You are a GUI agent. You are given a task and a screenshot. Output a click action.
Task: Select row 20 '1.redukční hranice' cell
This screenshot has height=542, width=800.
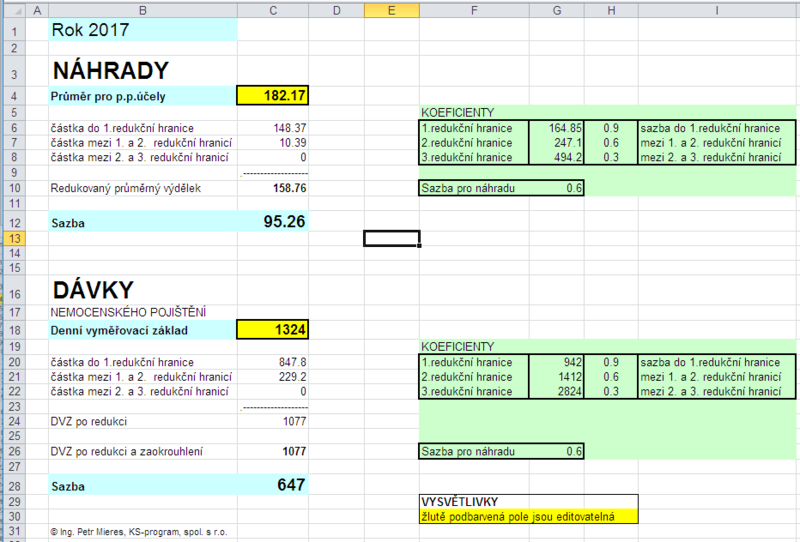pyautogui.click(x=474, y=362)
